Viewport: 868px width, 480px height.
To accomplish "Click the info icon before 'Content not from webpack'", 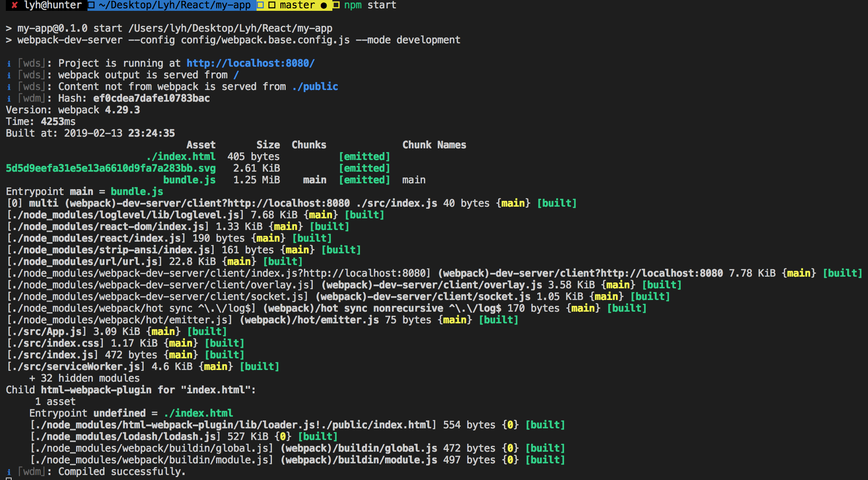I will coord(9,87).
